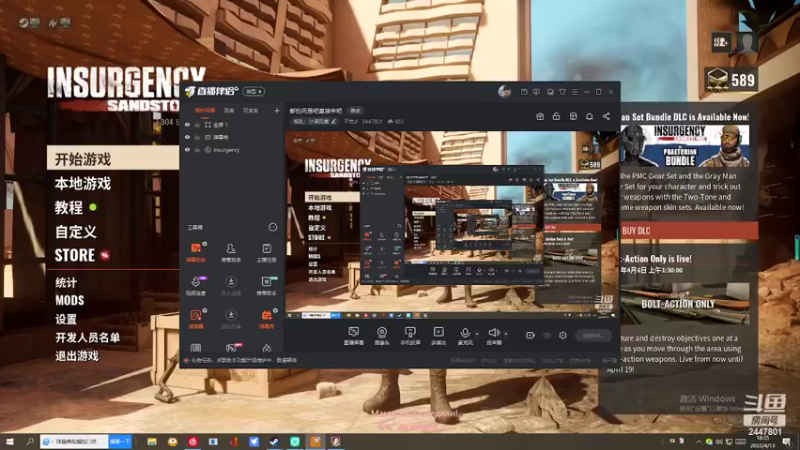Image resolution: width=800 pixels, height=450 pixels.
Task: Expand speaker options arrow
Action: tap(506, 334)
